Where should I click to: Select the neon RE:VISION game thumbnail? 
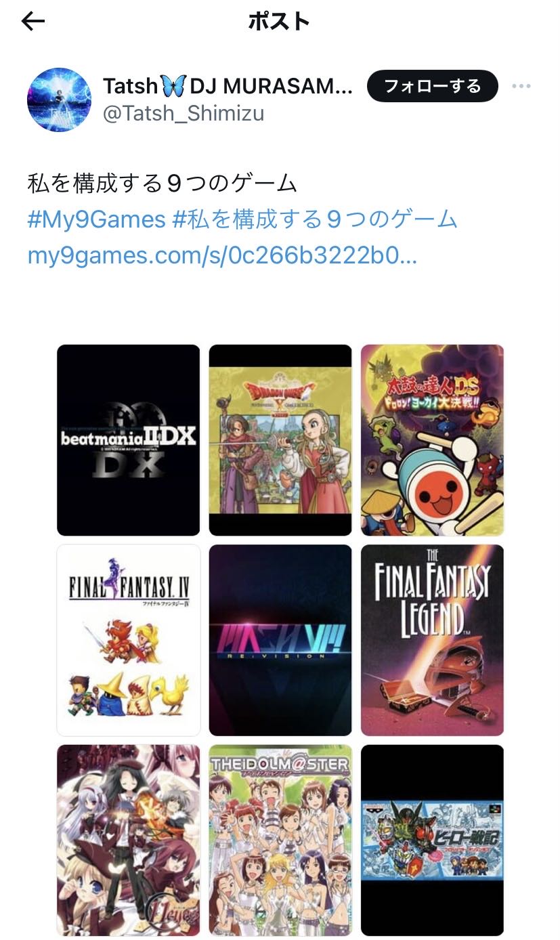pyautogui.click(x=280, y=640)
